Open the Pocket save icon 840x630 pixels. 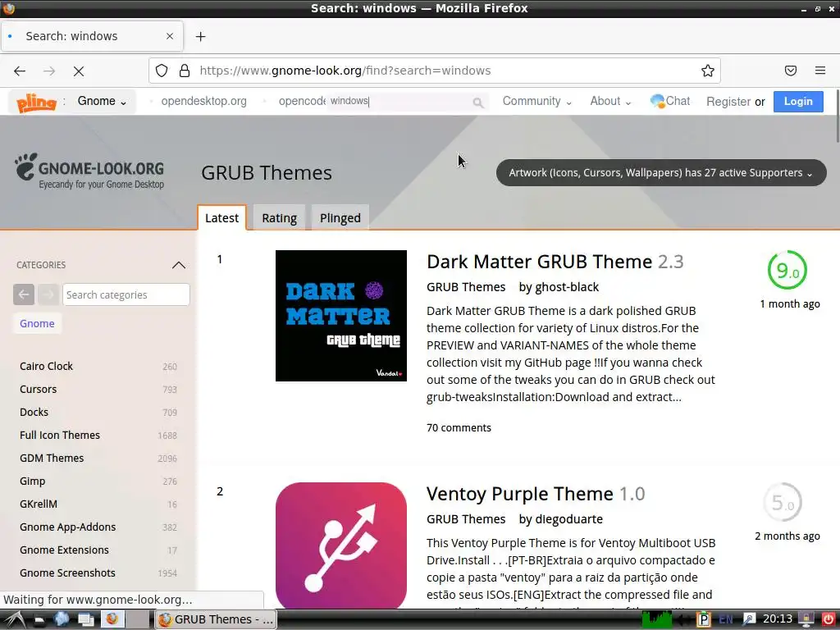(791, 71)
